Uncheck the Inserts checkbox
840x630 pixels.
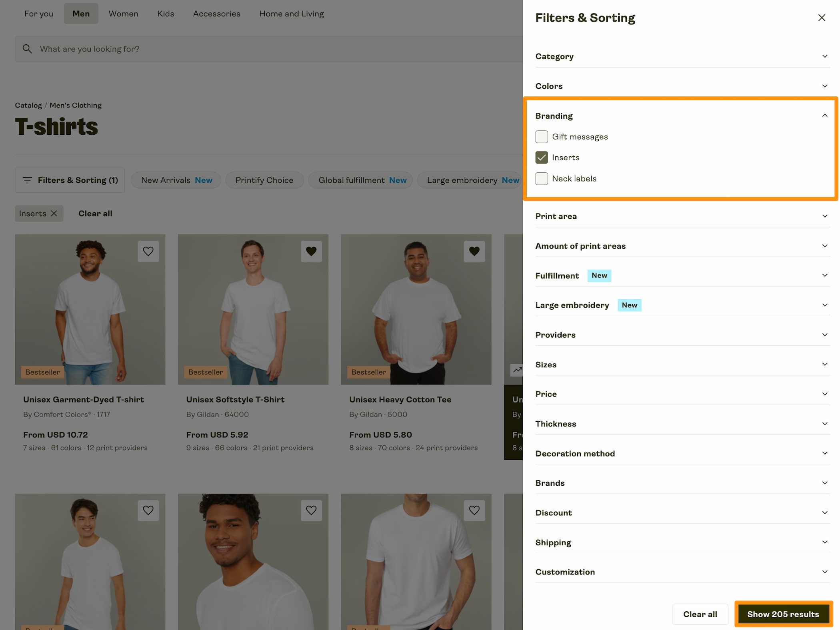click(542, 157)
